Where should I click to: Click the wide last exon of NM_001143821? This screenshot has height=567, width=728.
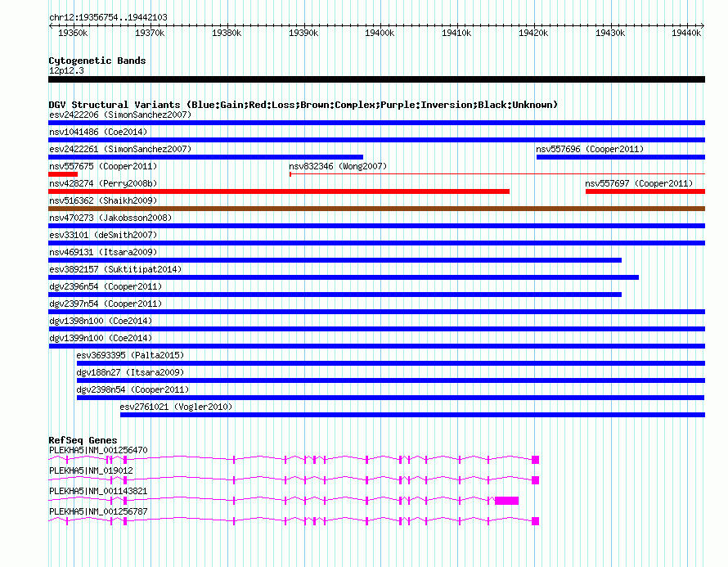[x=506, y=501]
